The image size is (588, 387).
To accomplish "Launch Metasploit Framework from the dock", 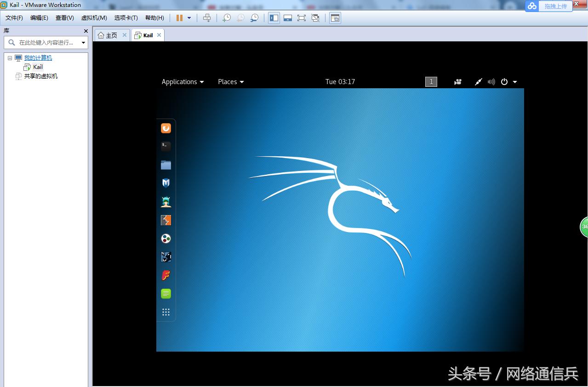I will pyautogui.click(x=166, y=183).
